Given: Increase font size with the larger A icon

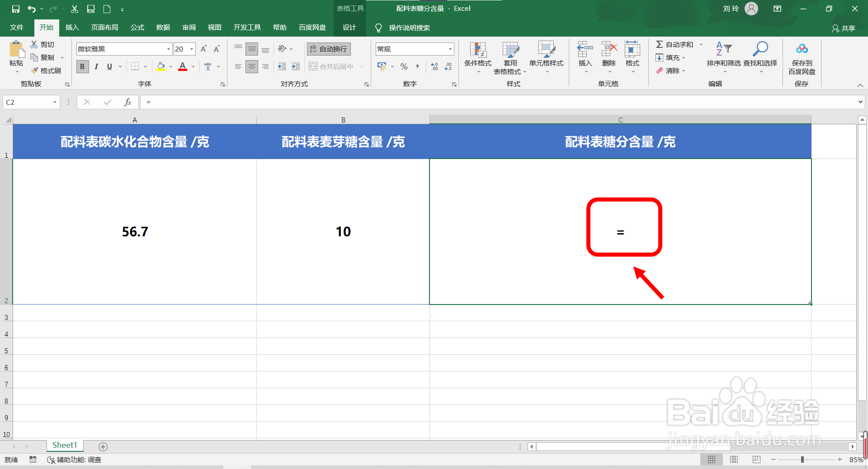Looking at the screenshot, I should [x=204, y=49].
